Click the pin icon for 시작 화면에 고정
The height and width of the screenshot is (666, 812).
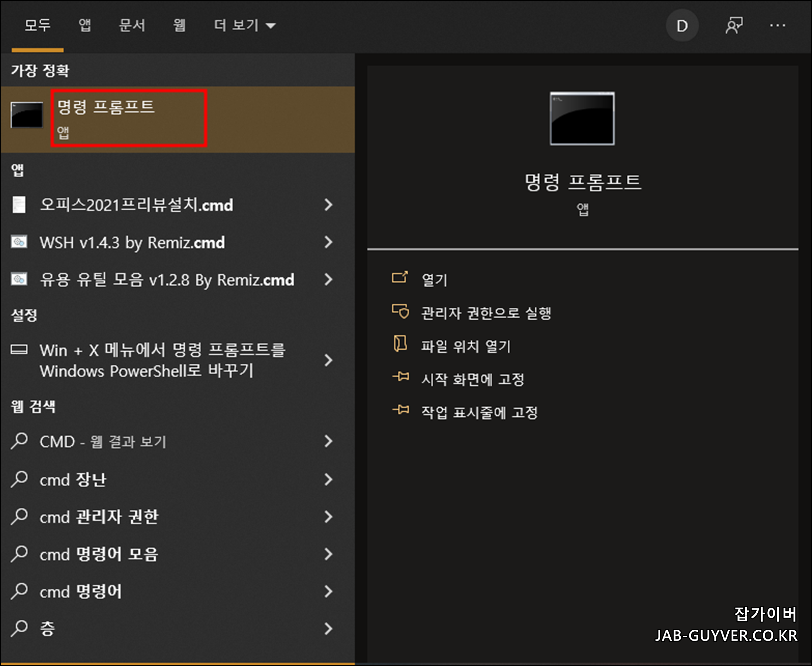[x=401, y=377]
